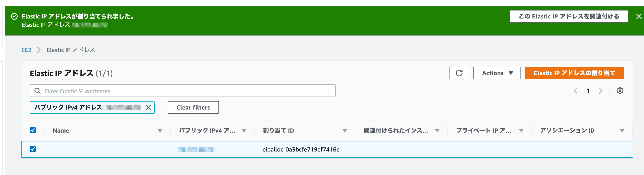Open the 割り当て ID column sort control
This screenshot has width=644, height=175.
345,130
